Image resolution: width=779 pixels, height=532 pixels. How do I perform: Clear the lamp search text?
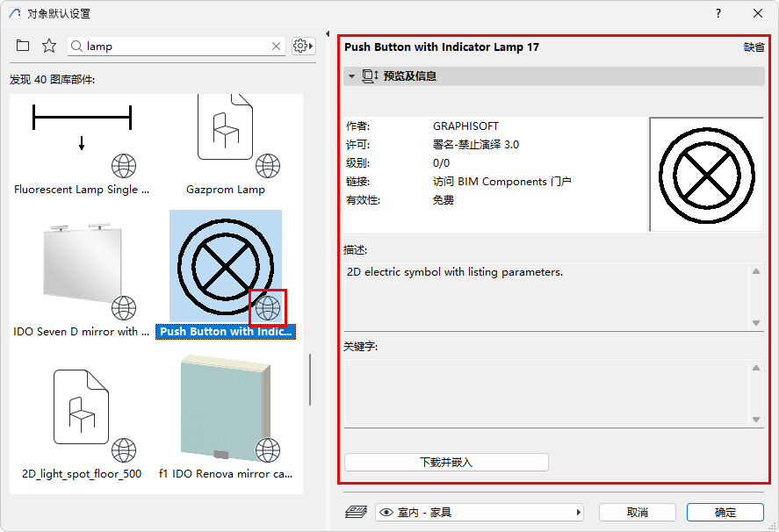(x=277, y=47)
